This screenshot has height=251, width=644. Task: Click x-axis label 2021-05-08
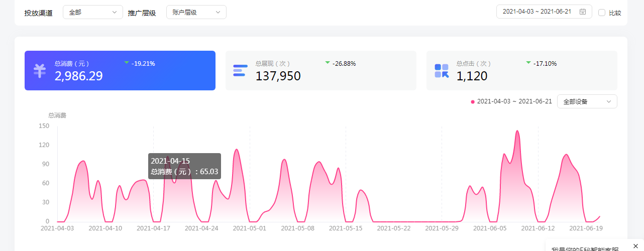[297, 228]
